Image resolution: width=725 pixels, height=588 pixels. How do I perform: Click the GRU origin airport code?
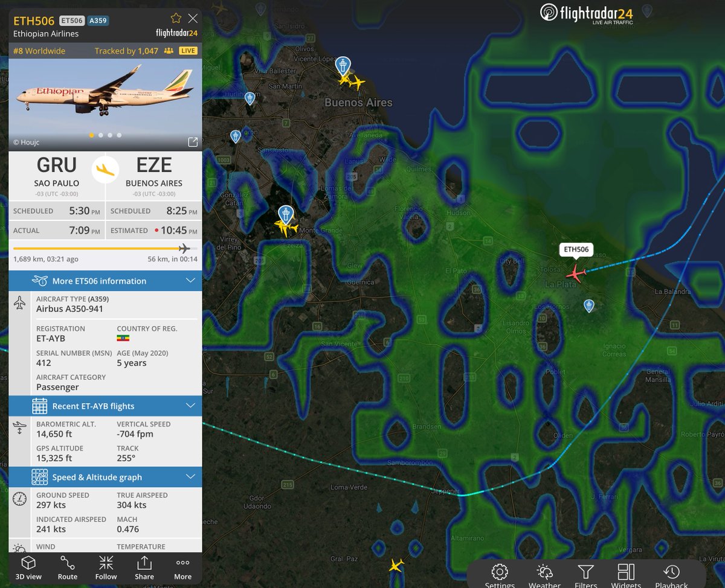[x=57, y=165]
